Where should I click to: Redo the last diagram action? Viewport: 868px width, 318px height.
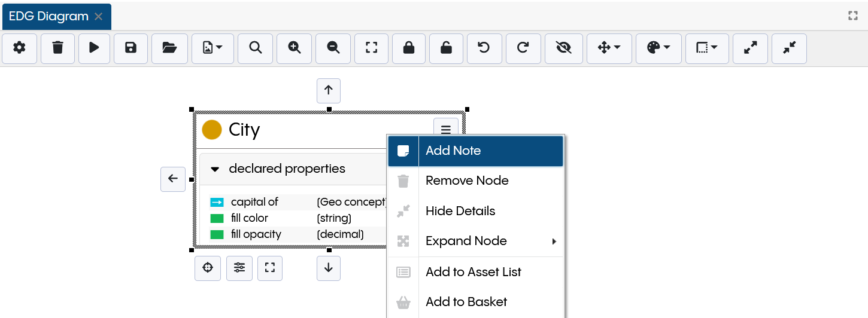pos(523,48)
